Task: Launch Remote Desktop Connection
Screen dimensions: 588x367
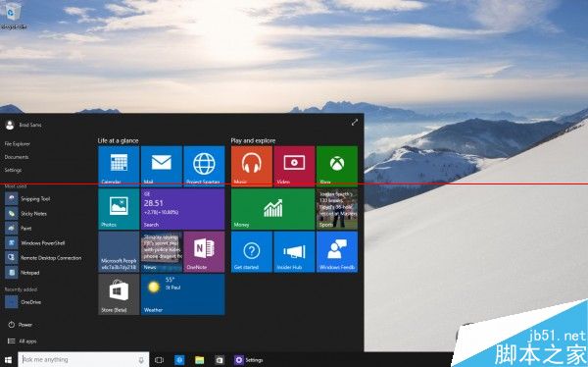Action: coord(43,258)
